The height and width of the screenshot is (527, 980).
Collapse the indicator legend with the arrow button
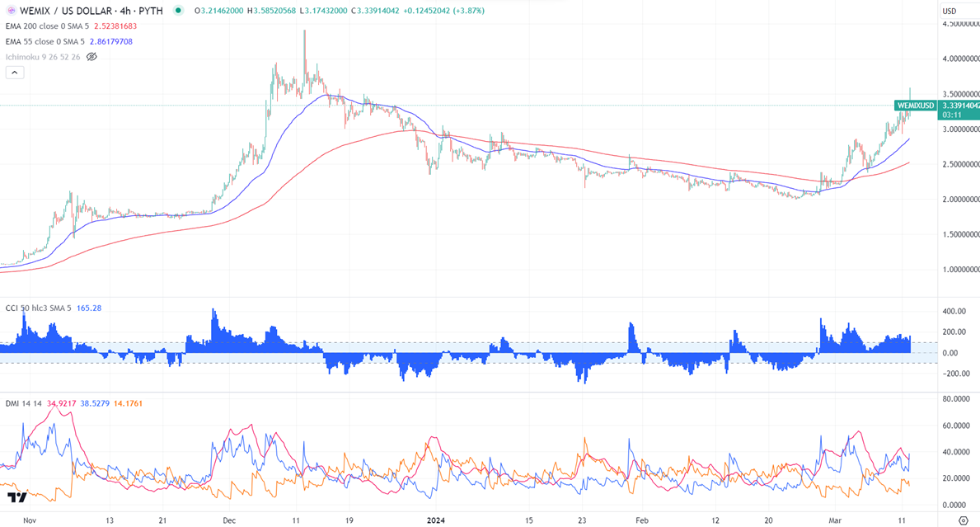tap(15, 73)
